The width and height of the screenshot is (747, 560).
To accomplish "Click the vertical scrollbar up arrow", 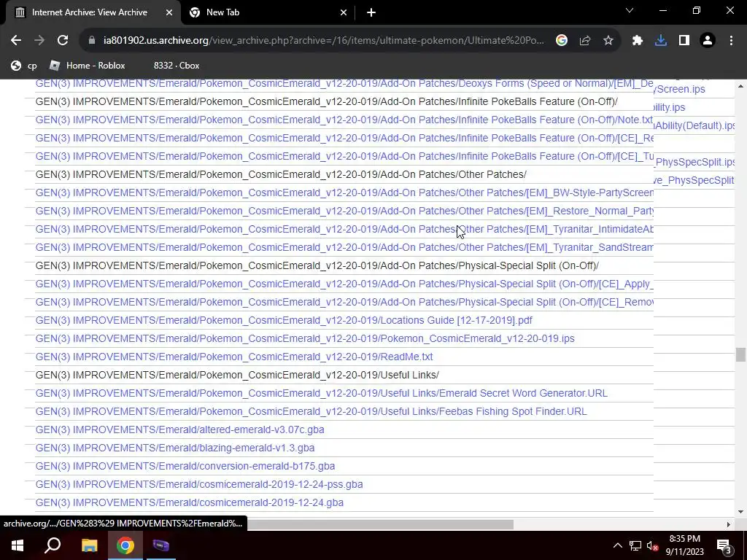I will (740, 86).
